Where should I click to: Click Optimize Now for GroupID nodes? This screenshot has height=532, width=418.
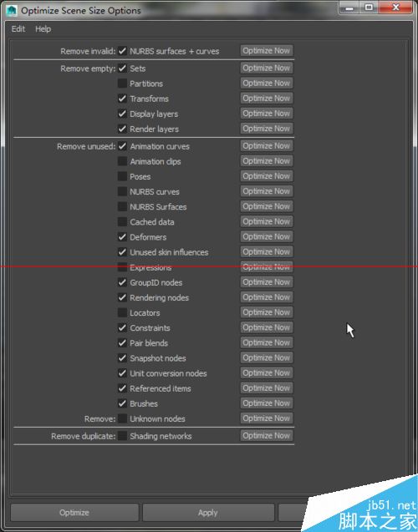point(267,282)
